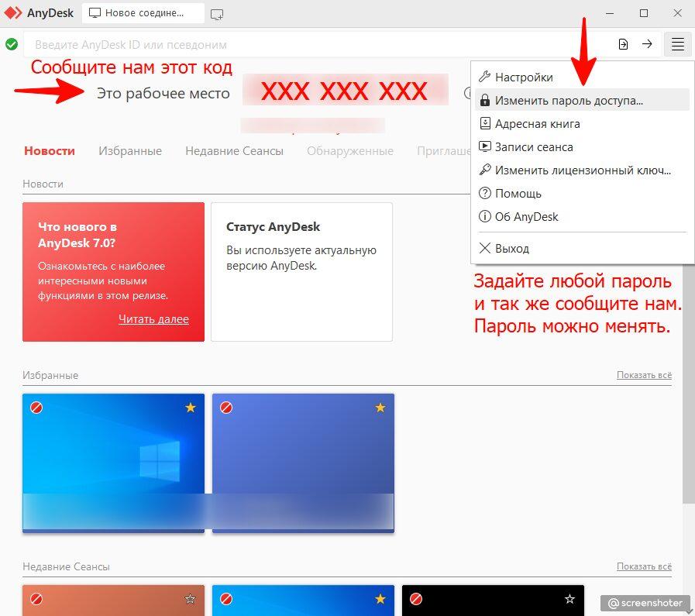Switch to the Обнаруженные tab
This screenshot has height=616, width=695.
click(x=350, y=150)
